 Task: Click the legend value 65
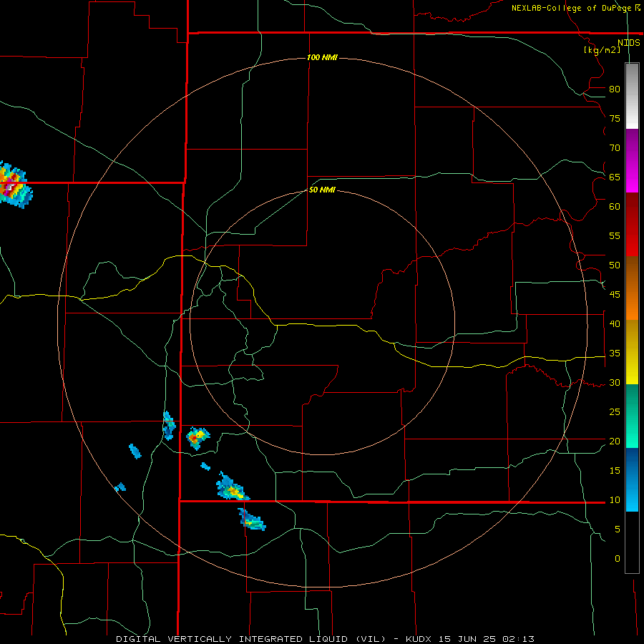coord(615,177)
